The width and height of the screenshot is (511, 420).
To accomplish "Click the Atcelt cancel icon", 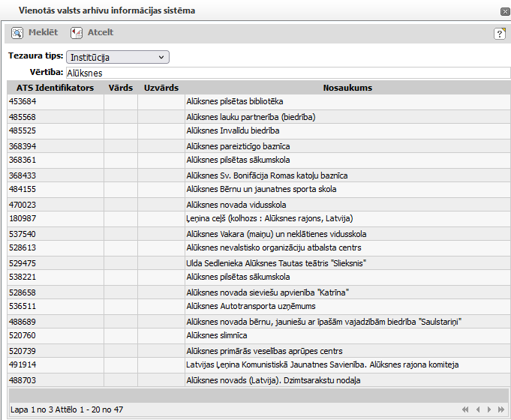I will pos(76,33).
